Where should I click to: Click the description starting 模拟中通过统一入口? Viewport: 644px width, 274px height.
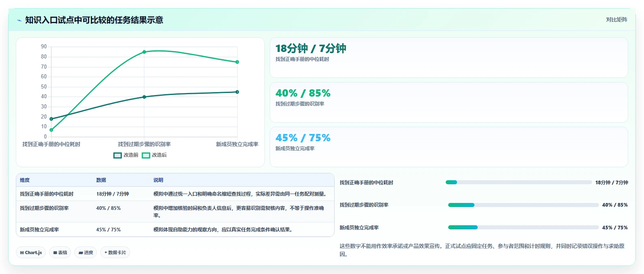pos(241,194)
